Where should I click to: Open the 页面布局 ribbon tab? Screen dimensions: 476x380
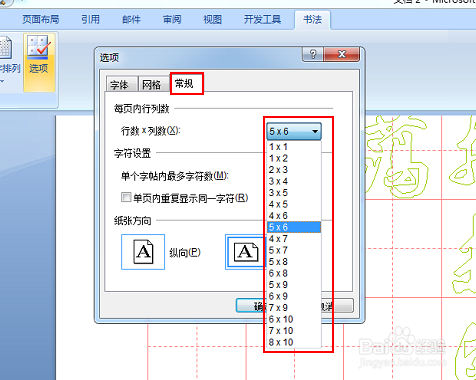tap(41, 19)
